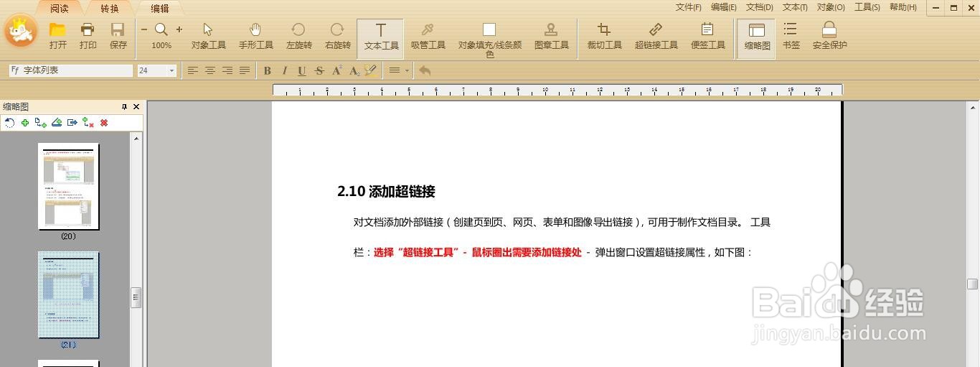The height and width of the screenshot is (367, 980).
Task: Click the 字体列表 font list field
Action: 71,70
